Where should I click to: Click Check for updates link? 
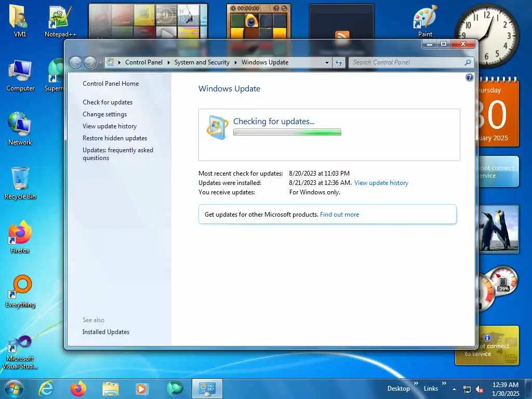[108, 102]
